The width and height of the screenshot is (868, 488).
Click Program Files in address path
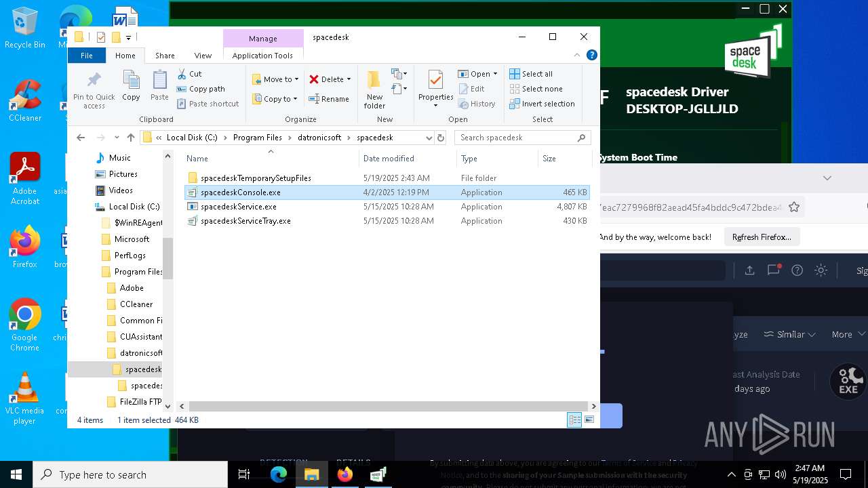257,138
